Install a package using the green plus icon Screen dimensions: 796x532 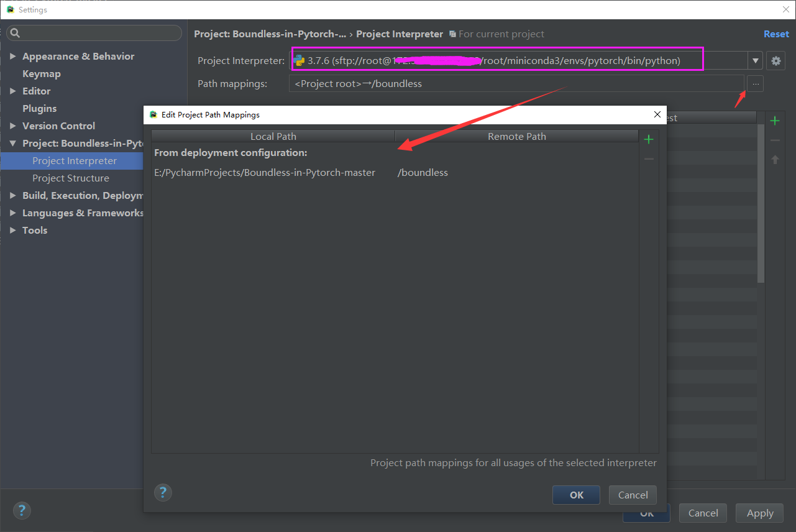[775, 121]
